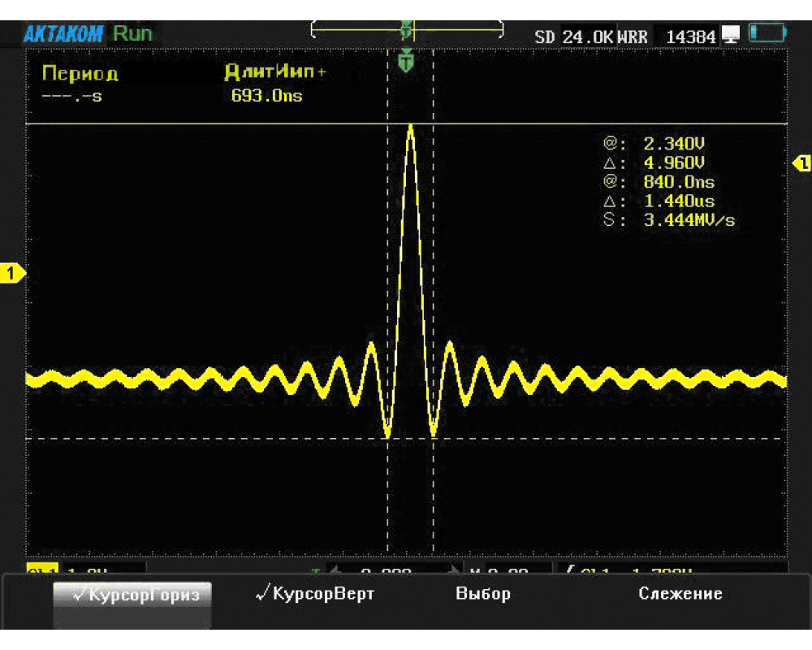
Task: Select the Период measurement label
Action: [x=80, y=73]
